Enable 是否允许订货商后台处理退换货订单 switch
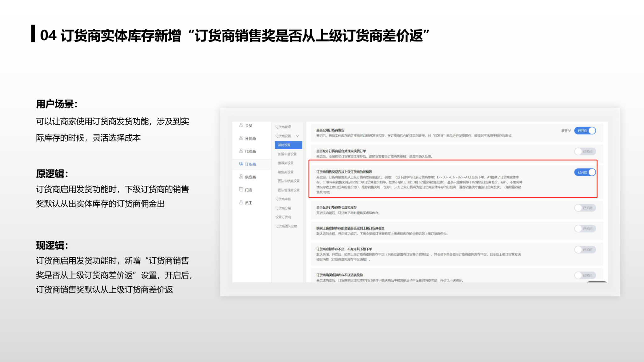Viewport: 644px width, 362px height. pyautogui.click(x=585, y=151)
